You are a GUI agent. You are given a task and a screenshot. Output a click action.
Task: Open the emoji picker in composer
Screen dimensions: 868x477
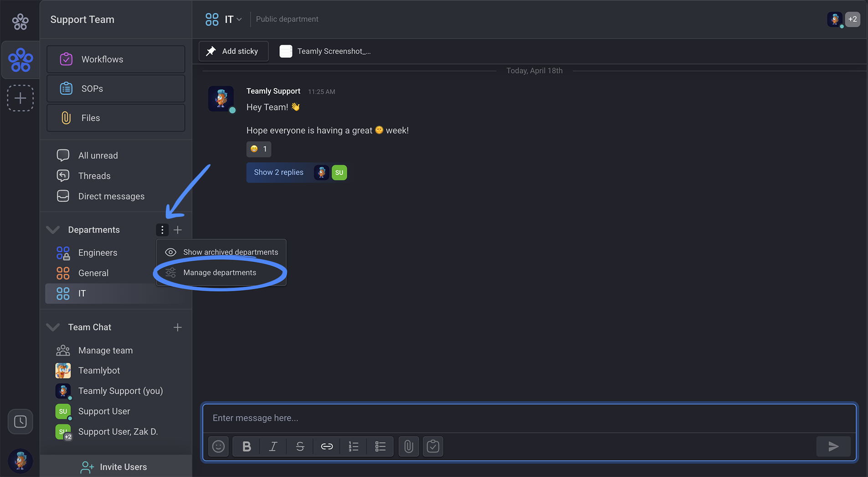(218, 446)
